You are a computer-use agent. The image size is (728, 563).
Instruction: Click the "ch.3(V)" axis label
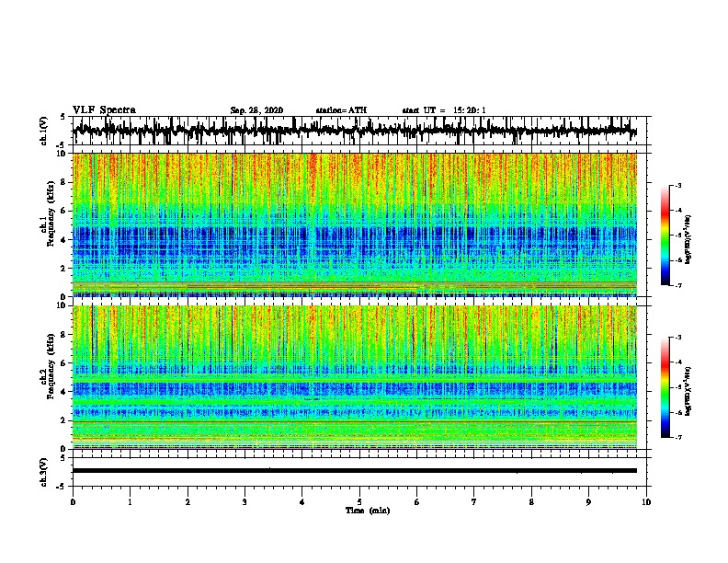point(43,472)
